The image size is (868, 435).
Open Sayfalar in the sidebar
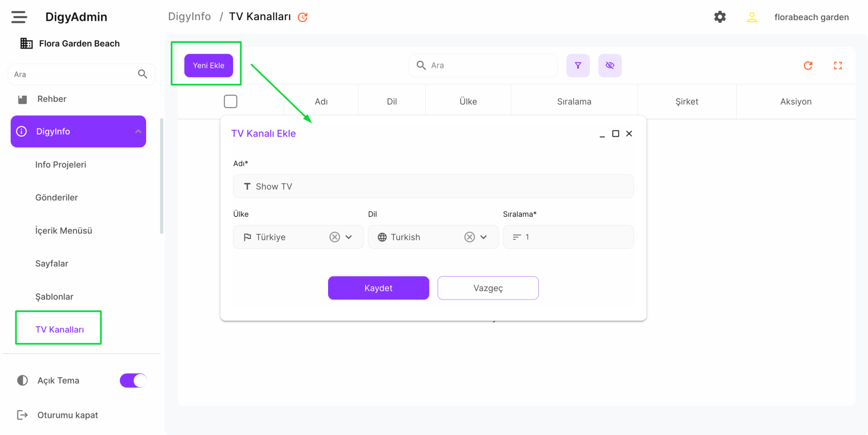pos(52,263)
